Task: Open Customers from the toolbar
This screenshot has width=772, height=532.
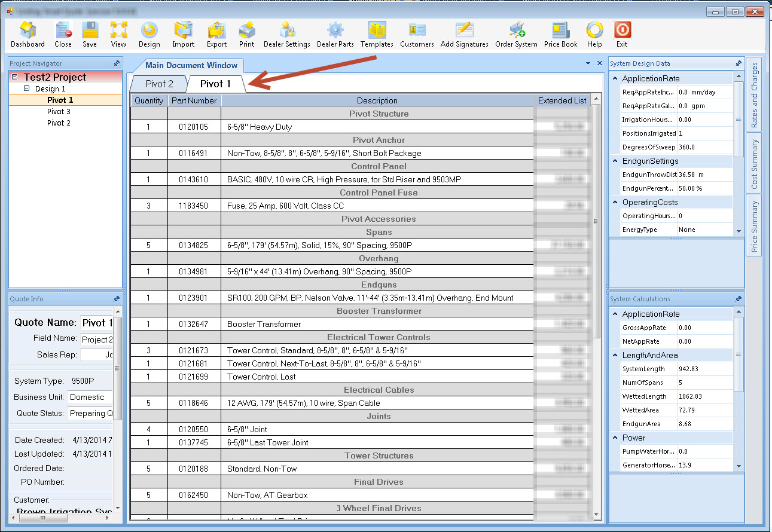Action: pos(417,35)
